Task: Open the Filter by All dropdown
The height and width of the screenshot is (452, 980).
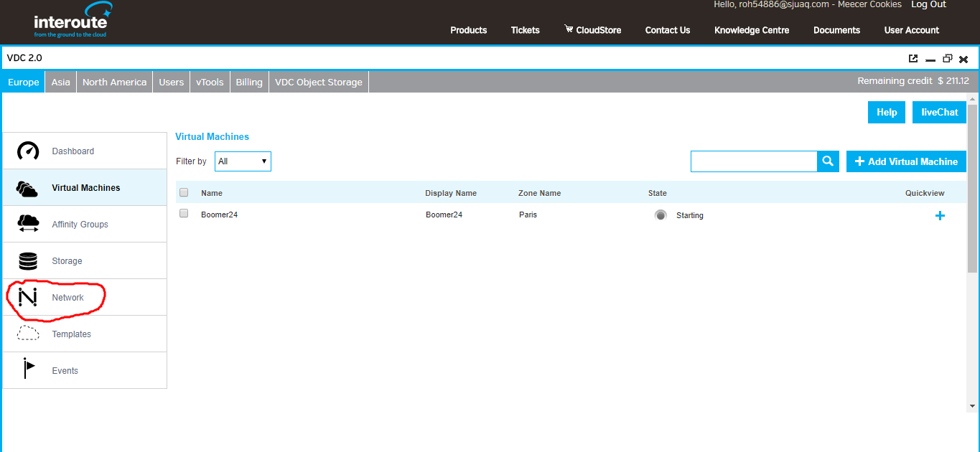Action: (243, 161)
